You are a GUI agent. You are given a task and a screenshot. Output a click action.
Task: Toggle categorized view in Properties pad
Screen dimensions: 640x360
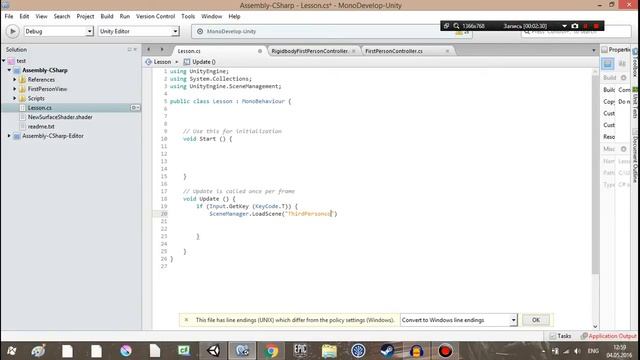608,64
